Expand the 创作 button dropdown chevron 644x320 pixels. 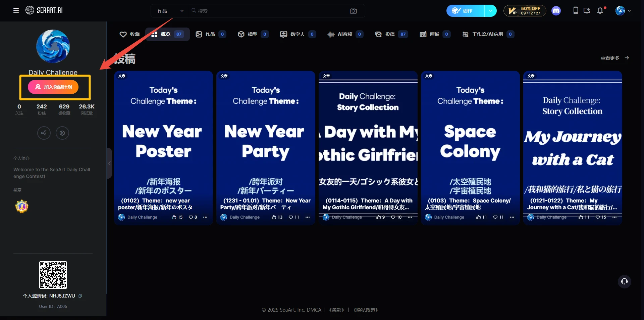(491, 11)
